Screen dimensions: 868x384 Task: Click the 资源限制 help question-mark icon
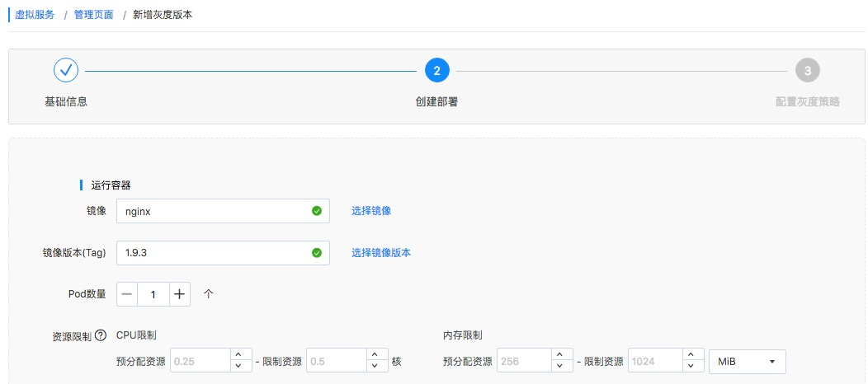click(100, 335)
